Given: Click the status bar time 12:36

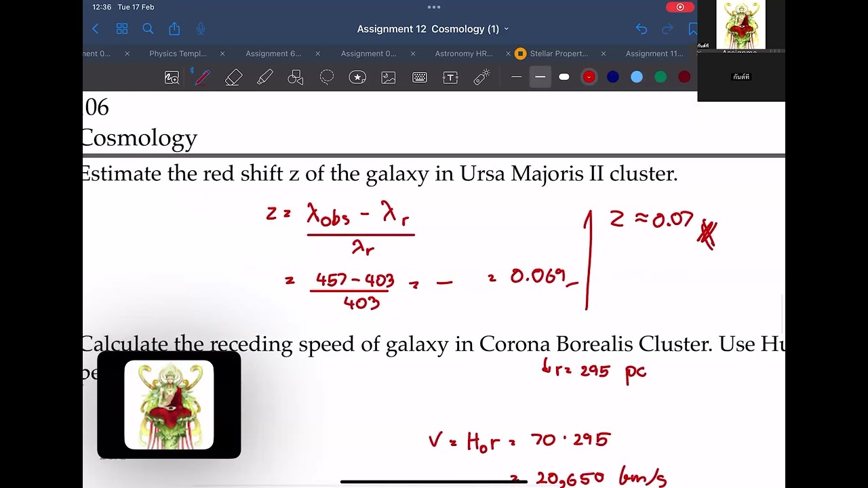Looking at the screenshot, I should [102, 7].
